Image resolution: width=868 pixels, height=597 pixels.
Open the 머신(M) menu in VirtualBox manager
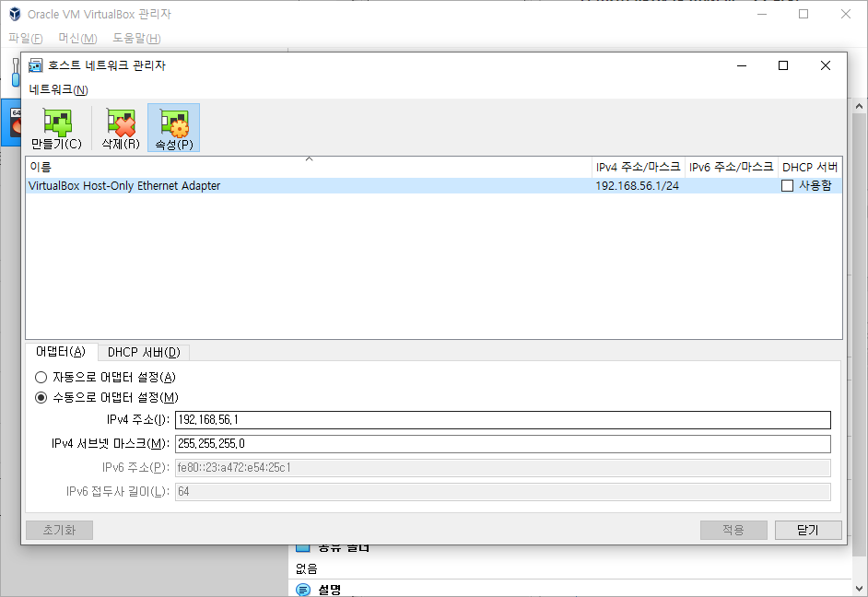coord(77,38)
